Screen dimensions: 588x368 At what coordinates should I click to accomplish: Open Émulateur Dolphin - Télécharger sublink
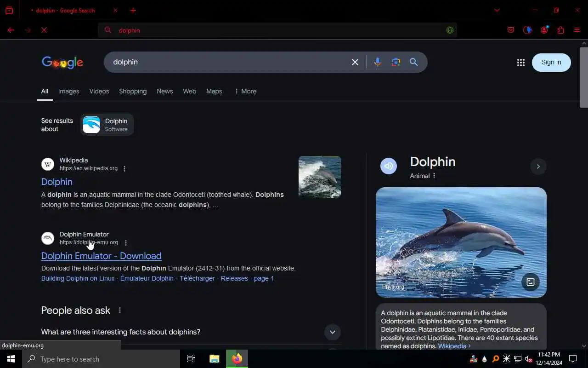[x=168, y=278]
